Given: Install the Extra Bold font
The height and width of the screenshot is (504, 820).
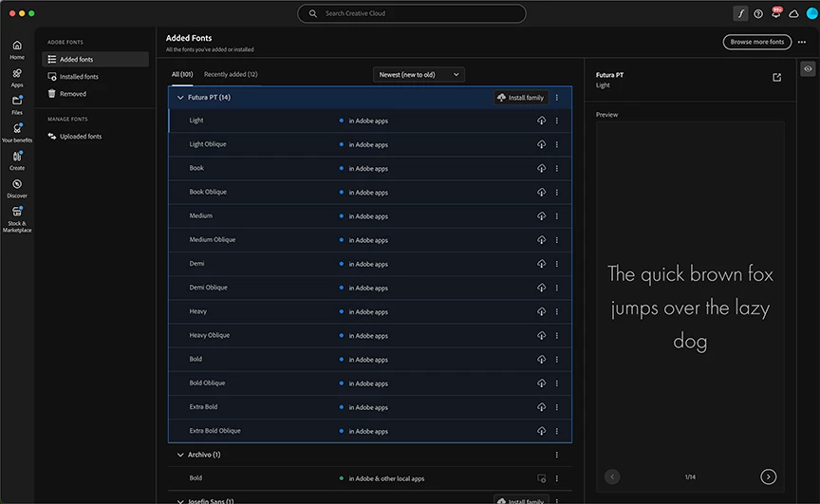Looking at the screenshot, I should 541,407.
